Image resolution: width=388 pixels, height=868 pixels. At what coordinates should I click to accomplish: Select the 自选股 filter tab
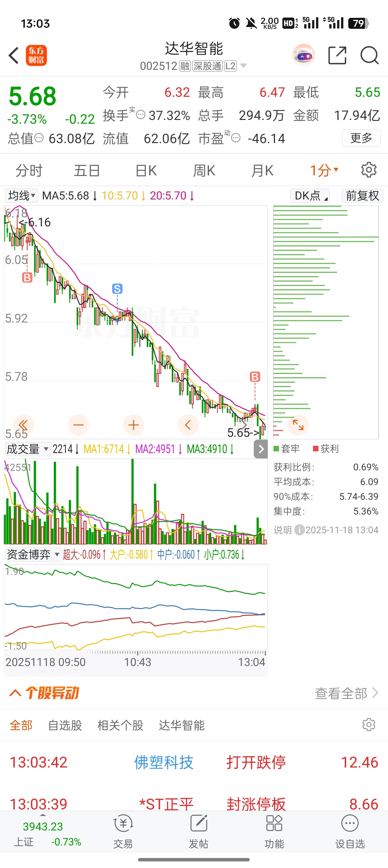pyautogui.click(x=65, y=725)
